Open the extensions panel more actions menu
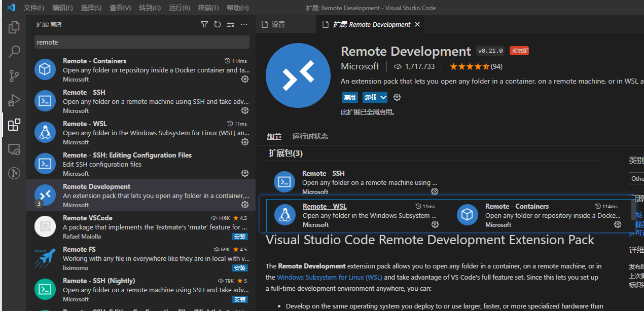Viewport: 644px width, 311px height. point(244,24)
